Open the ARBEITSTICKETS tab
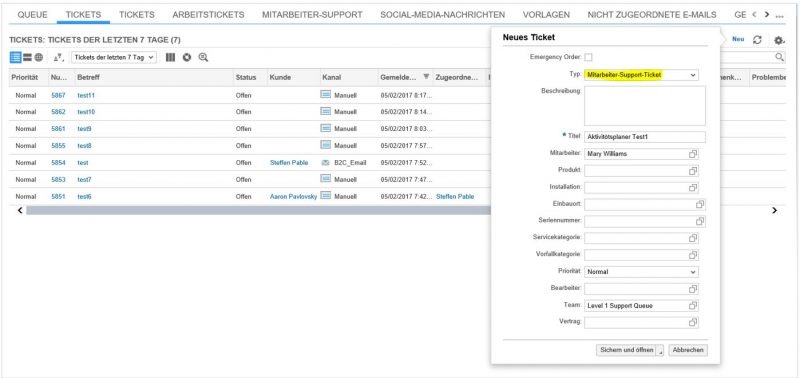This screenshot has height=378, width=800. (x=208, y=15)
